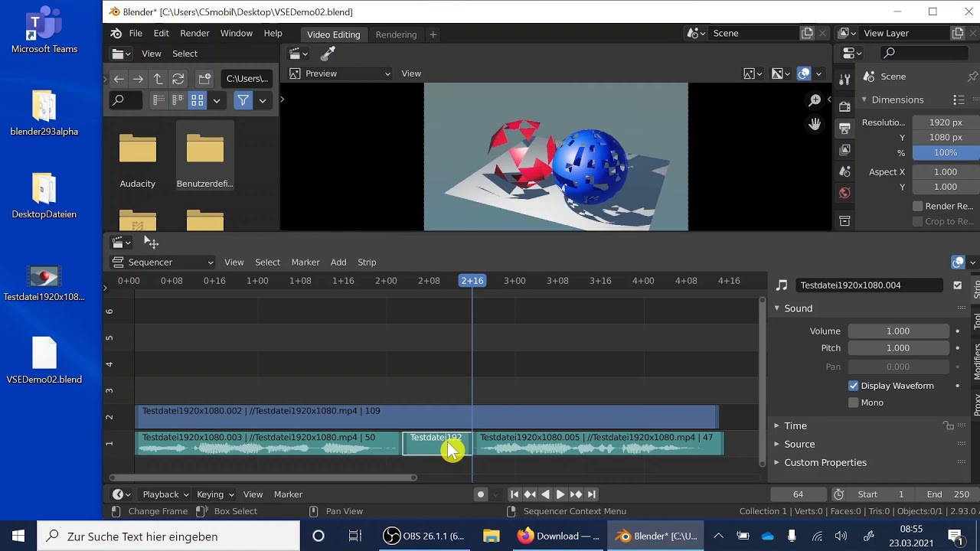
Task: Switch file browser to thumbnail view
Action: coord(198,100)
